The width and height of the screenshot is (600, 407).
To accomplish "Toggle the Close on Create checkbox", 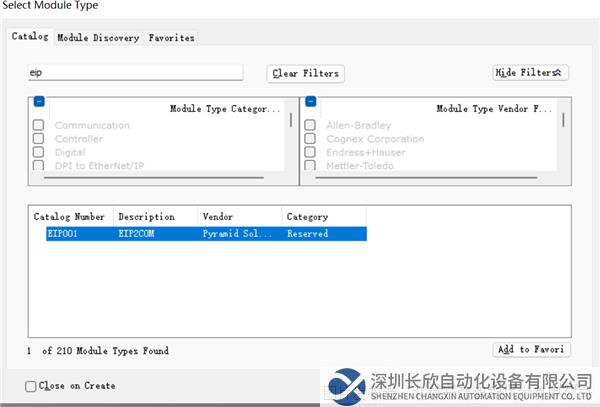I will (31, 386).
